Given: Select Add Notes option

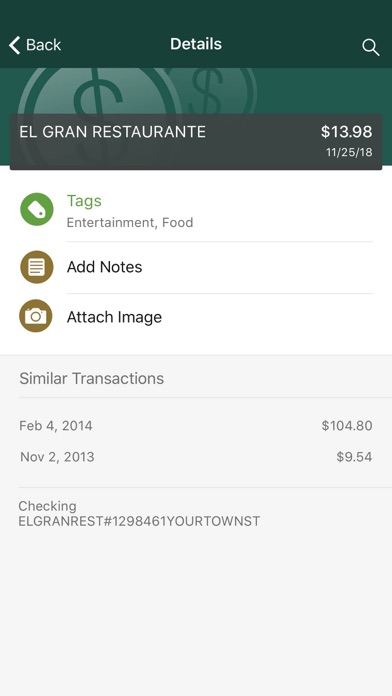Looking at the screenshot, I should point(196,267).
